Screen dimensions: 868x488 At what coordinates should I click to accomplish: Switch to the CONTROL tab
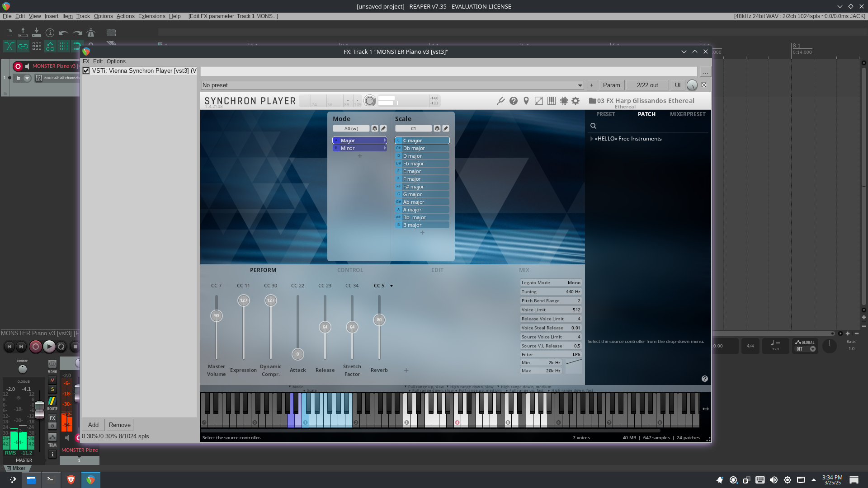350,270
